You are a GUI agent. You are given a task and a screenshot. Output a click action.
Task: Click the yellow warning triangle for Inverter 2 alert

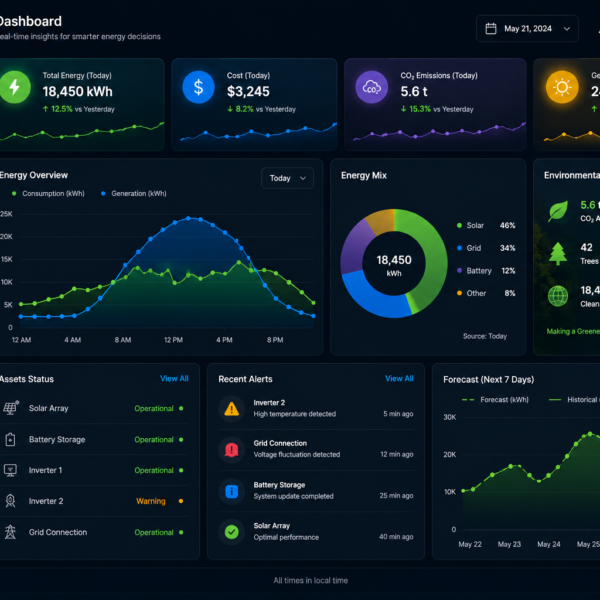click(x=232, y=409)
